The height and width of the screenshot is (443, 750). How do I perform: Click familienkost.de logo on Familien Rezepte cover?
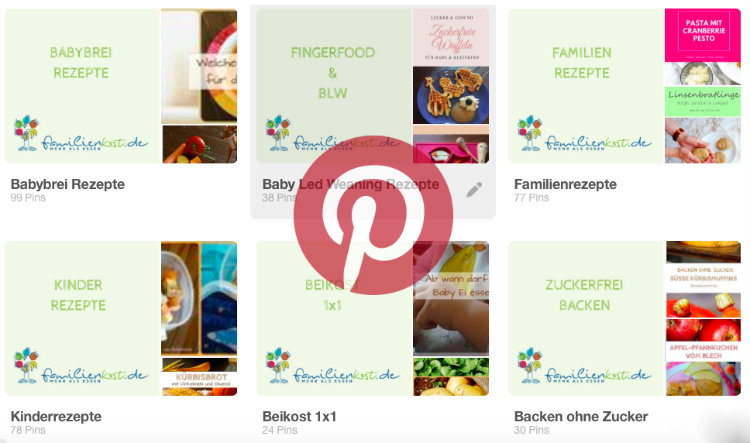click(x=584, y=134)
